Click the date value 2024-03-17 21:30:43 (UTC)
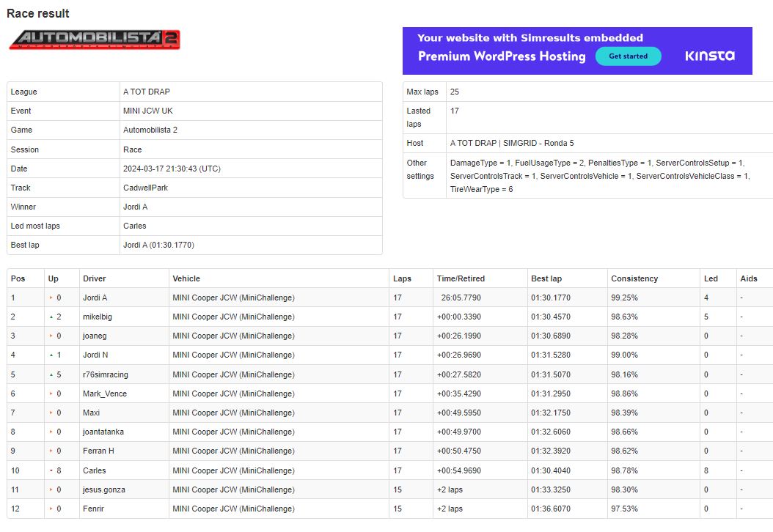This screenshot has height=532, width=773. click(172, 169)
